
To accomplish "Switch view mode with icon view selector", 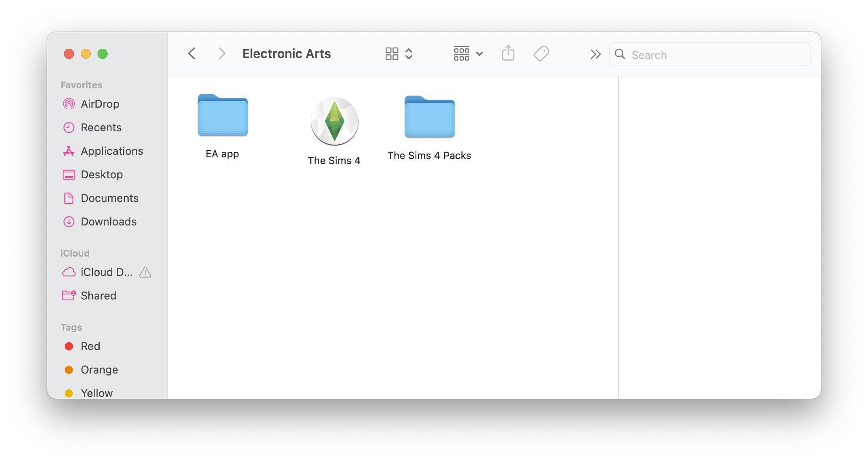I will point(398,54).
